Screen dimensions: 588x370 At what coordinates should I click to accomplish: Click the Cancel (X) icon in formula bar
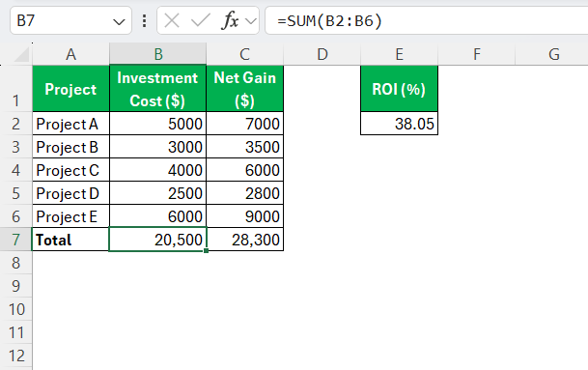(172, 20)
